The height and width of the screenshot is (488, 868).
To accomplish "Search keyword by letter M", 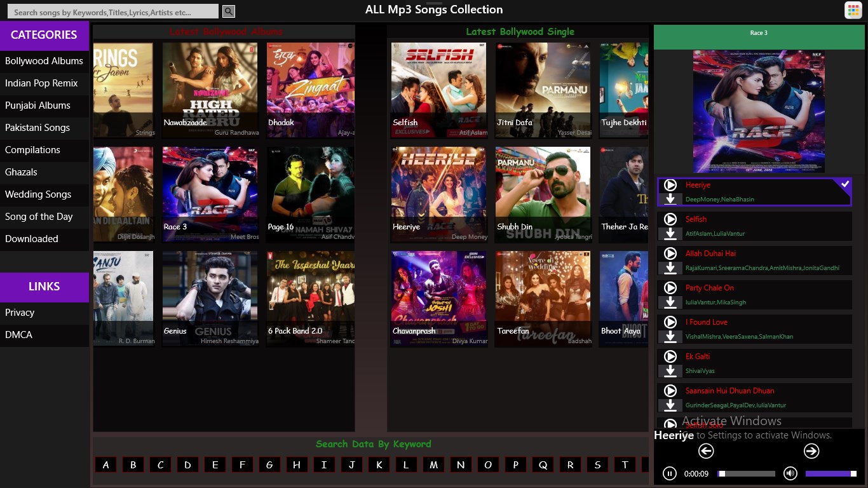I will 433,464.
